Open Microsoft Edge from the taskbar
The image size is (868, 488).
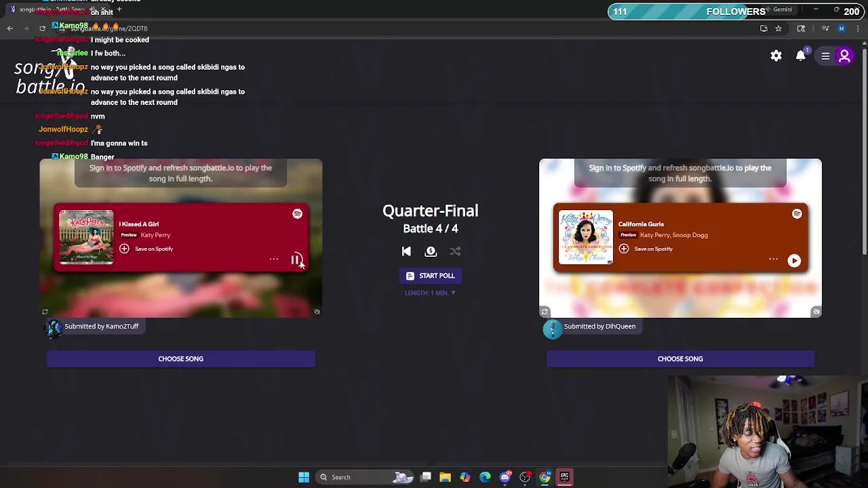click(x=485, y=477)
